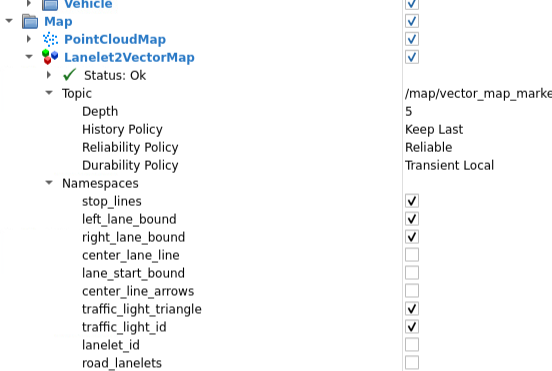
Task: Open the Transient Local durability value
Action: 450,165
